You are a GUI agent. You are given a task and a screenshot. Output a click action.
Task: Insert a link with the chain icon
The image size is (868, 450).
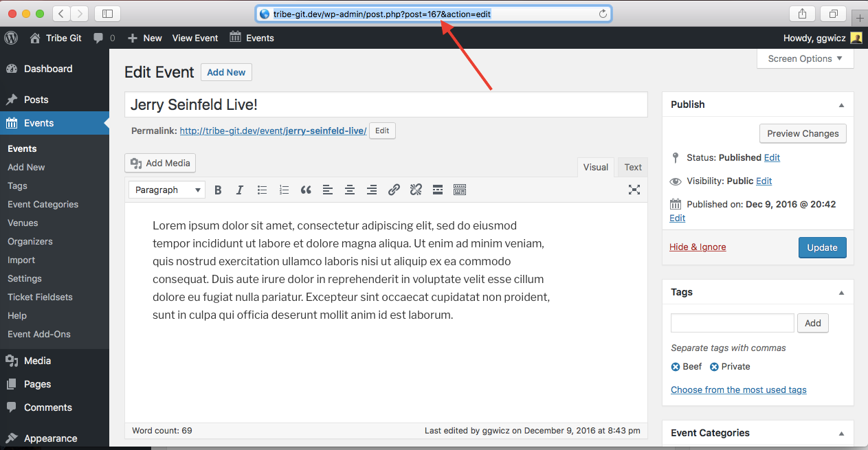click(394, 190)
